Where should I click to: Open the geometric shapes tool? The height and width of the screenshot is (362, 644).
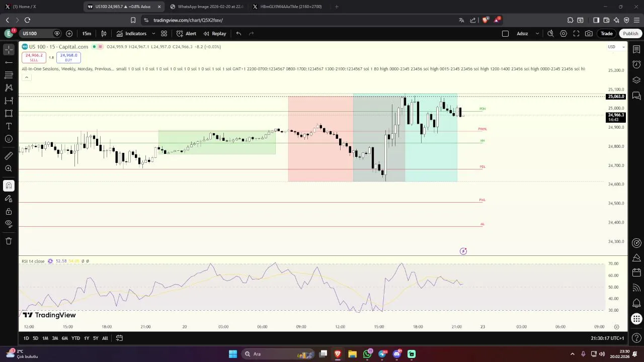click(9, 113)
